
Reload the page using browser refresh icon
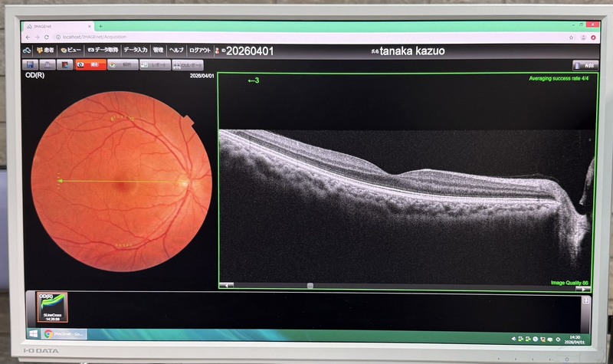click(48, 37)
